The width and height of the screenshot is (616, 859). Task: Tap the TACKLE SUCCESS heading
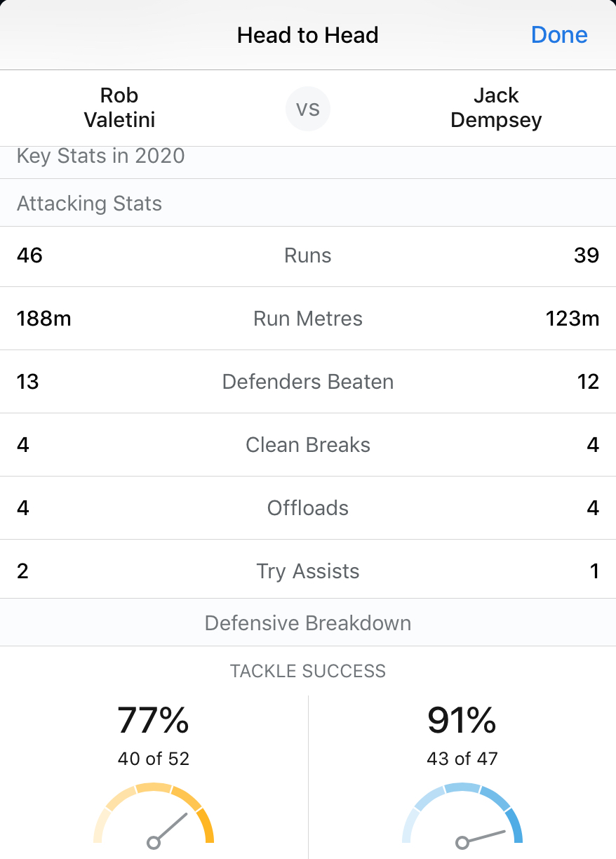click(x=308, y=671)
